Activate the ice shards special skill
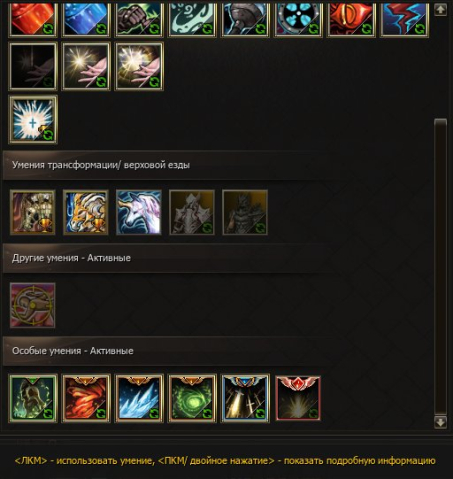Image resolution: width=453 pixels, height=479 pixels. pyautogui.click(x=139, y=398)
